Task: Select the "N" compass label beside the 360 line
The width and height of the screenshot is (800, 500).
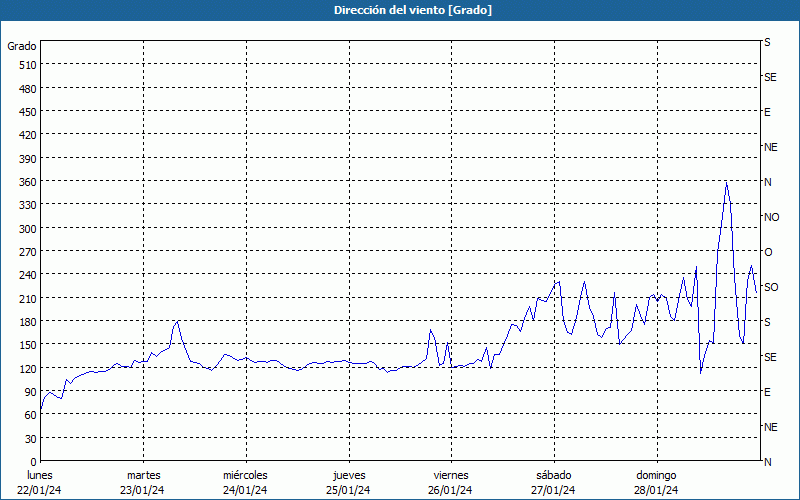Action: pyautogui.click(x=768, y=182)
